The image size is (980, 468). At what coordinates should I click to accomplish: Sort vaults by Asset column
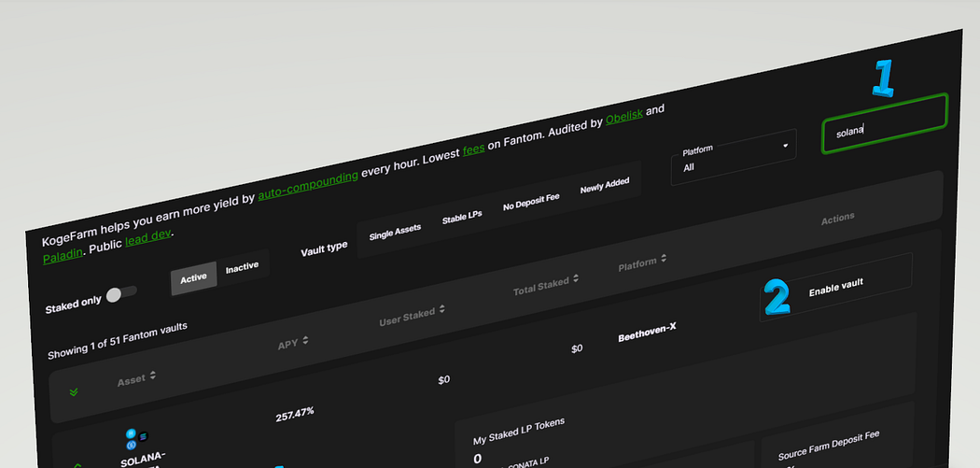(x=137, y=378)
